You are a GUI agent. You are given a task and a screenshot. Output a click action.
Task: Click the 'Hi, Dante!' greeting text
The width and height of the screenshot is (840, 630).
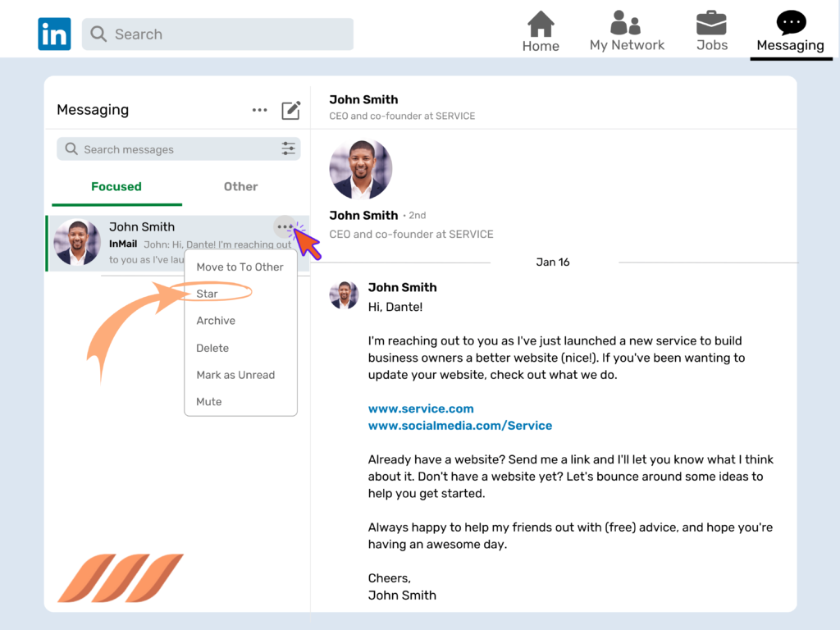[395, 307]
